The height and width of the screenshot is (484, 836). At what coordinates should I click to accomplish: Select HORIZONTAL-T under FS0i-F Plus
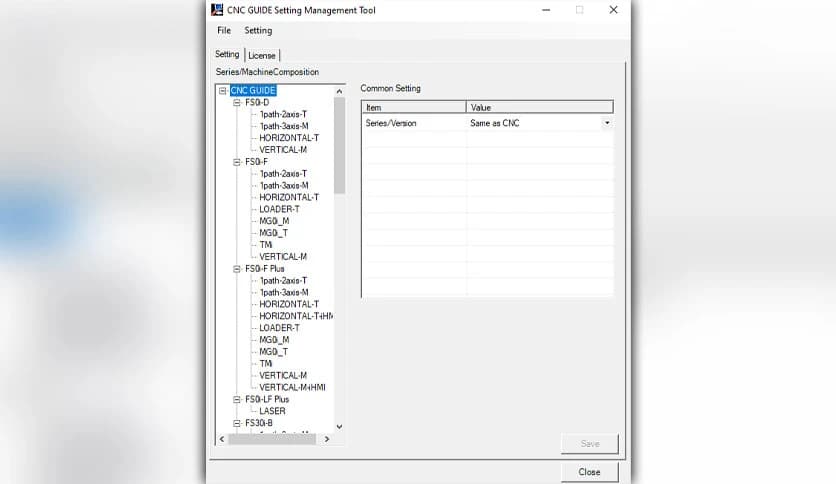(x=289, y=304)
